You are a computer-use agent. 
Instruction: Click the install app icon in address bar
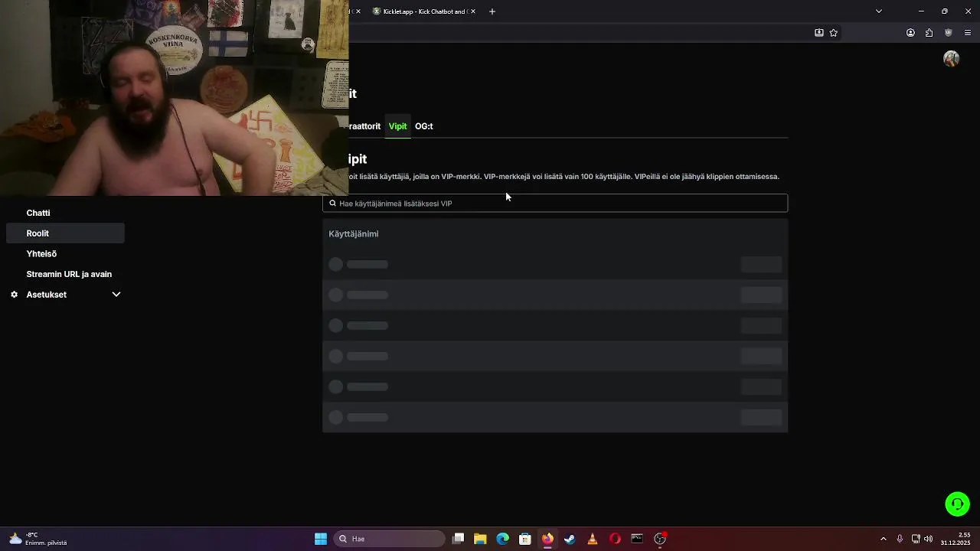(x=819, y=33)
